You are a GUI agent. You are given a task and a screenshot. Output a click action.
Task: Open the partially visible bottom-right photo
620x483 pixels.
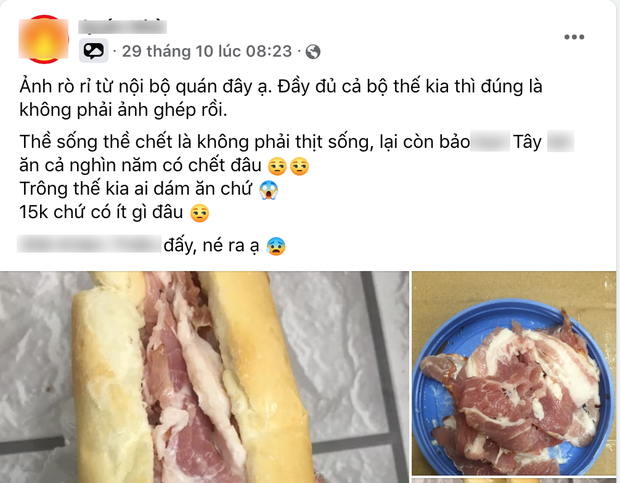(514, 480)
